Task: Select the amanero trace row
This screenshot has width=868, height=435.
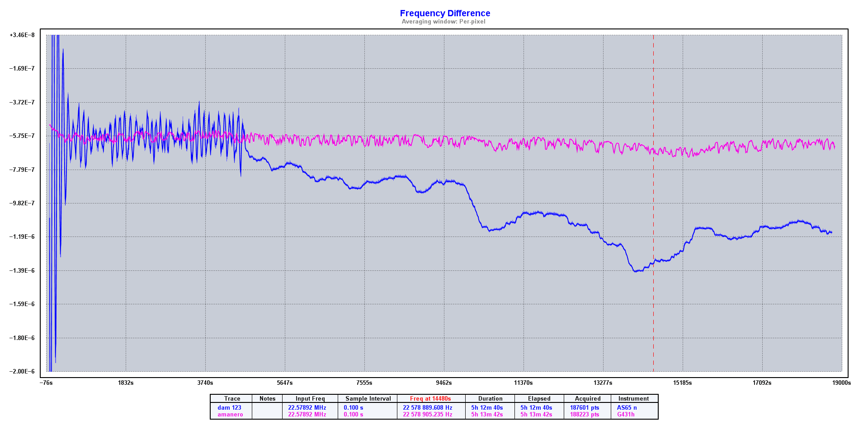Action: tap(434, 414)
